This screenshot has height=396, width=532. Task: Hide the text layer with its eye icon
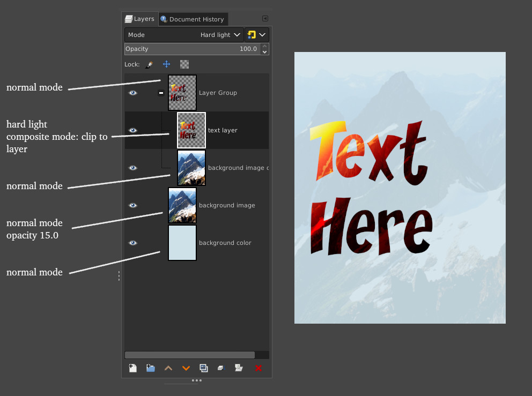pos(133,130)
